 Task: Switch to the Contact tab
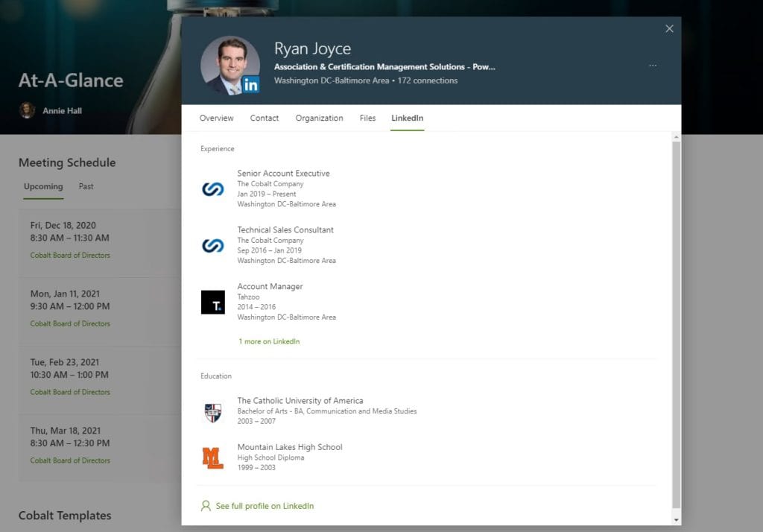tap(265, 118)
